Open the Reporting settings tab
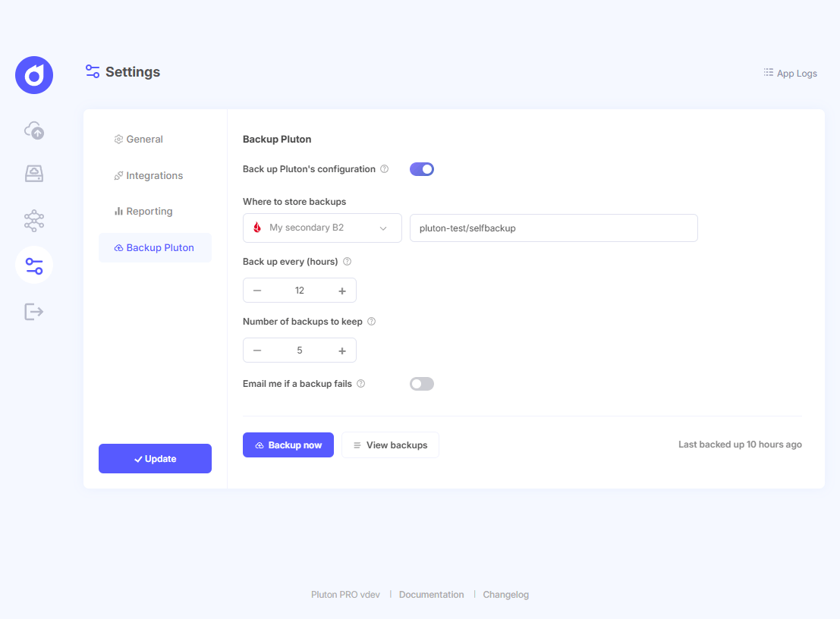Screen dimensions: 840x619 pos(143,212)
